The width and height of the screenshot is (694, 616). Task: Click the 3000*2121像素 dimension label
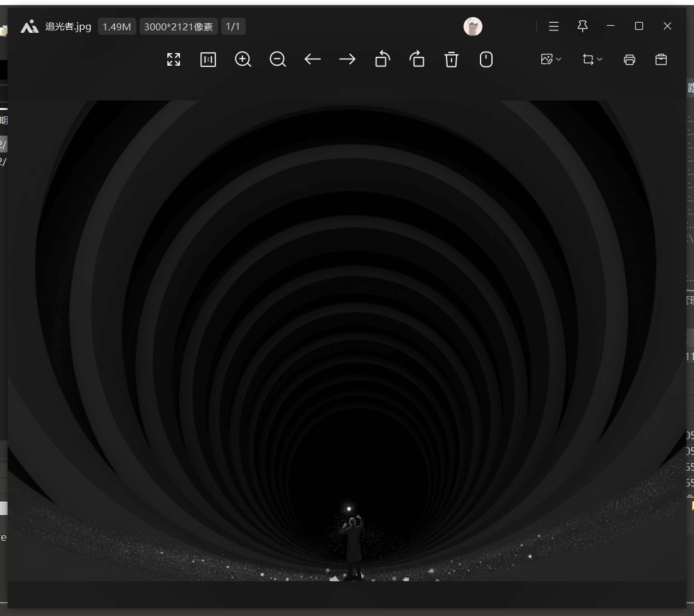[178, 27]
